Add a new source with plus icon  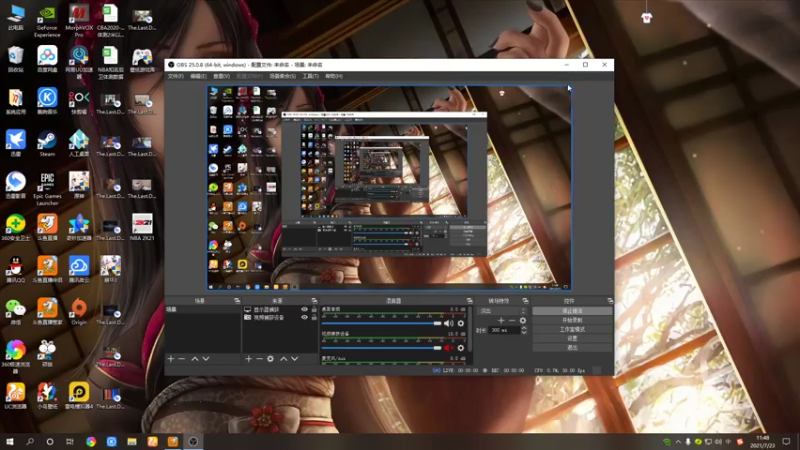[248, 359]
